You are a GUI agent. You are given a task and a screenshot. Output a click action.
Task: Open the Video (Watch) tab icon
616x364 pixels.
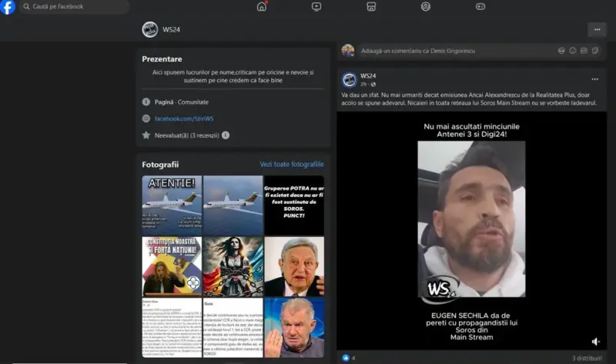[x=316, y=7]
